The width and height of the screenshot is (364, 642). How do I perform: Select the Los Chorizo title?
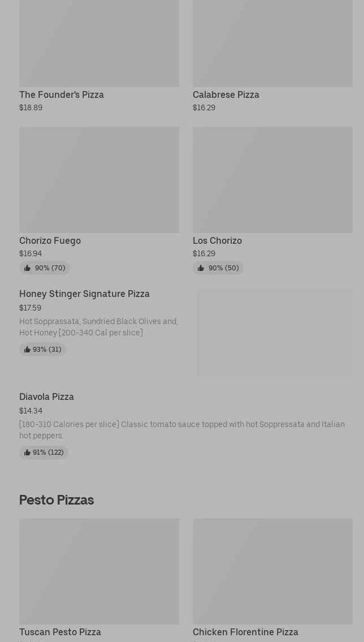tap(217, 240)
